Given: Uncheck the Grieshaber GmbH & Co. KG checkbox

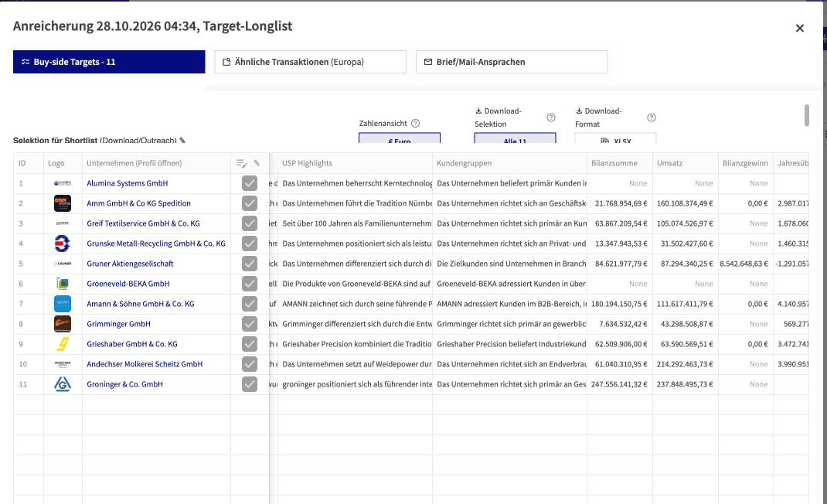Looking at the screenshot, I should click(x=250, y=343).
